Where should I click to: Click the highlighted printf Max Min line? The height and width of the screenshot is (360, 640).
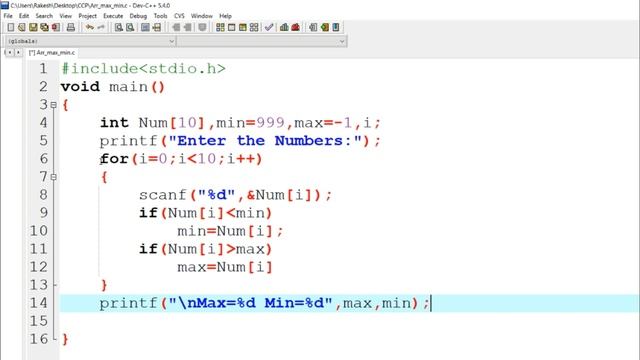pyautogui.click(x=349, y=303)
